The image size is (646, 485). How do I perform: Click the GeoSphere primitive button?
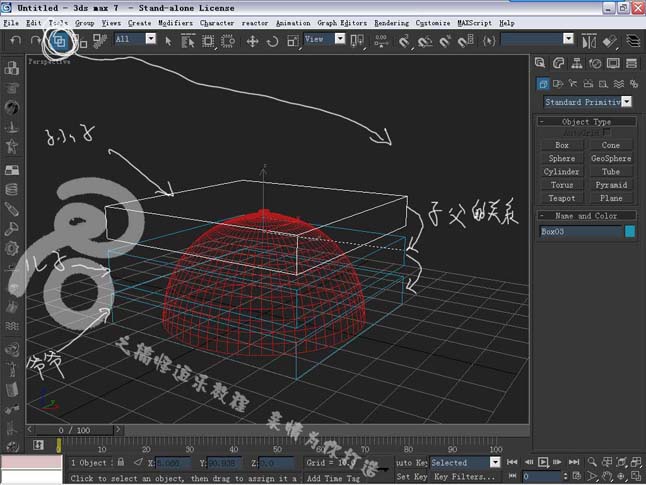(611, 158)
